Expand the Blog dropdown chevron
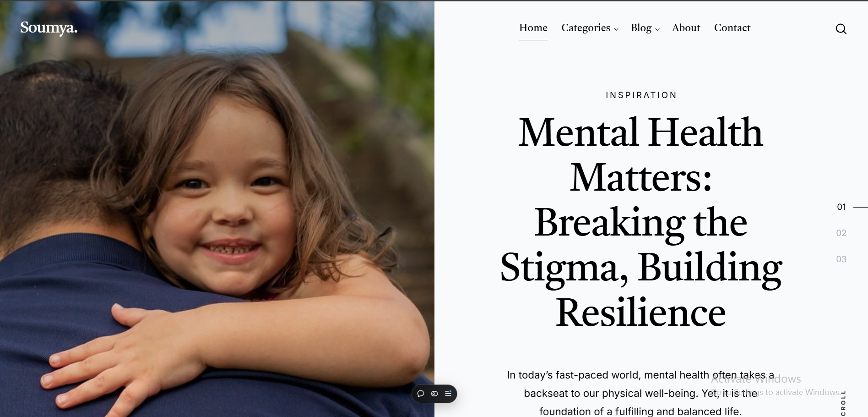The width and height of the screenshot is (868, 417). 657,29
